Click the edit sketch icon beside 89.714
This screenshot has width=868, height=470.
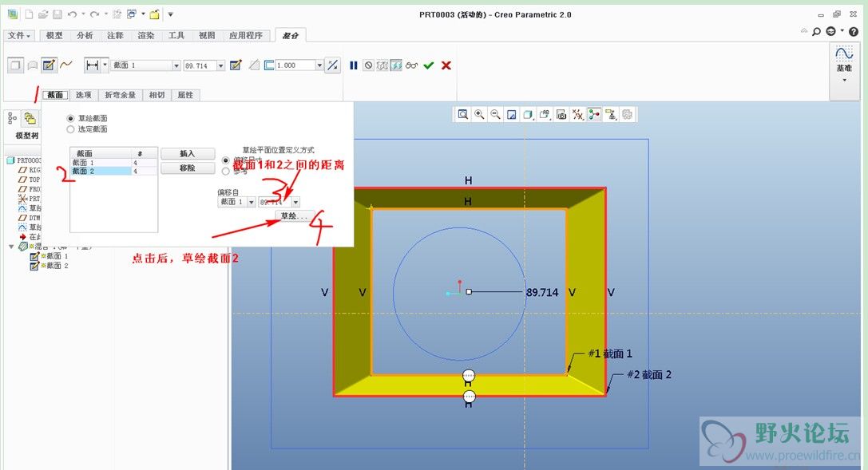point(236,65)
